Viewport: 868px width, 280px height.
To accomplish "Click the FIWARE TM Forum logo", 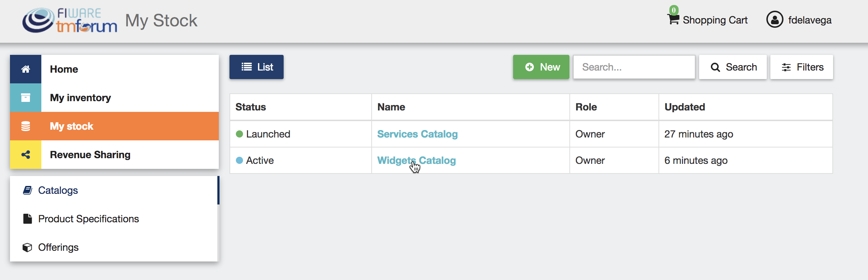I will pyautogui.click(x=69, y=21).
